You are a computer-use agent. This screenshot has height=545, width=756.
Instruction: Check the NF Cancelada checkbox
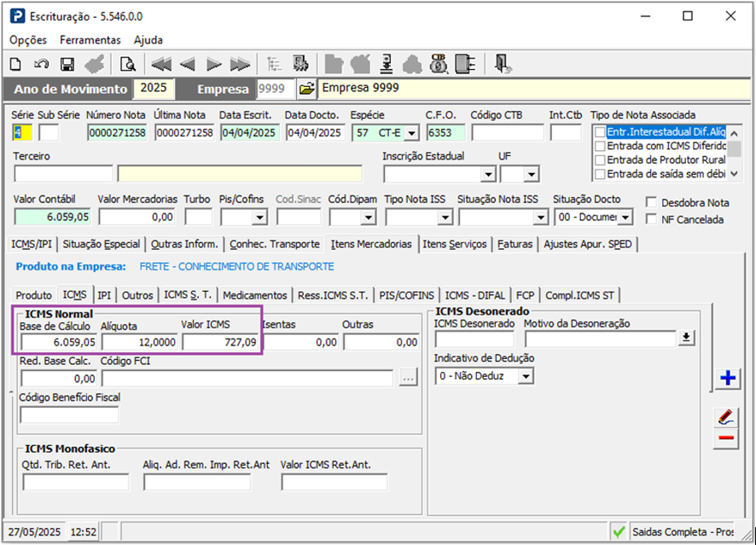(652, 219)
